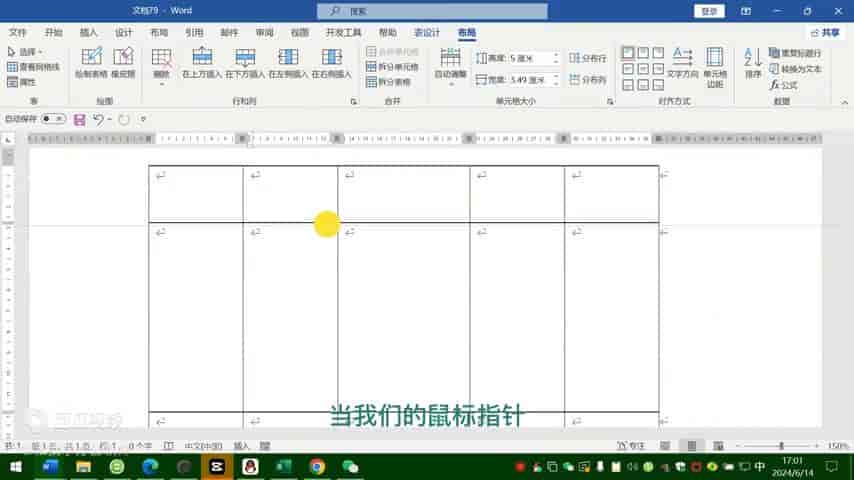Open WeChat from the taskbar

pyautogui.click(x=350, y=467)
